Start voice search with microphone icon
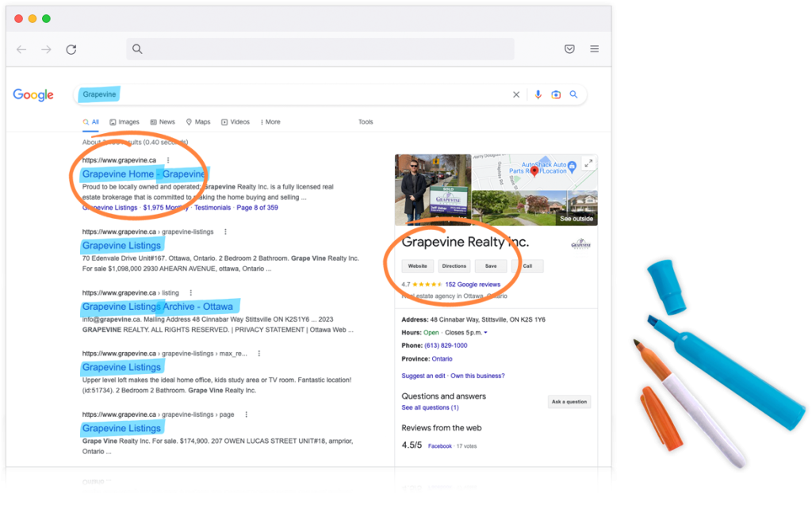This screenshot has width=812, height=512. [x=538, y=94]
